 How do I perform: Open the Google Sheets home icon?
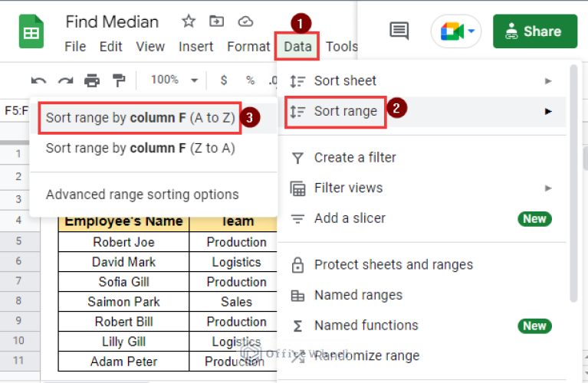coord(31,33)
